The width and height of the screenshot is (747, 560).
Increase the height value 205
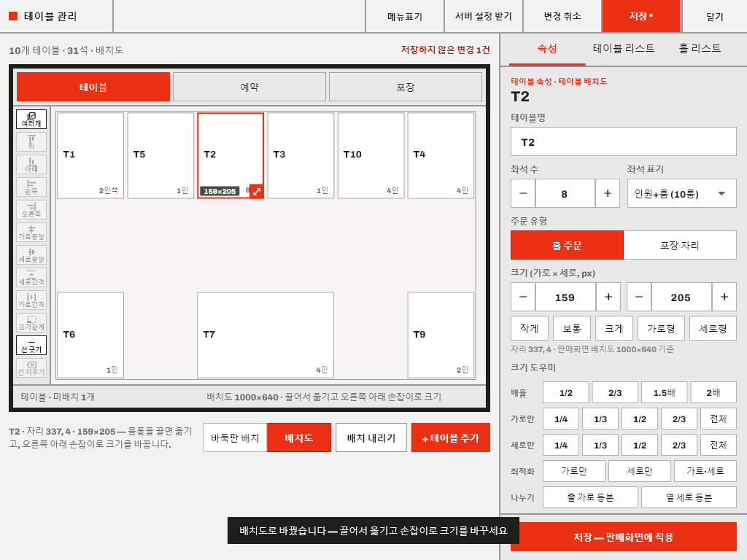[724, 297]
